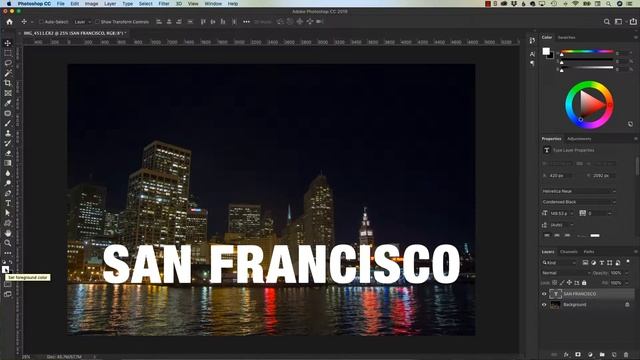Image resolution: width=640 pixels, height=360 pixels.
Task: Select the Lasso tool
Action: (8, 63)
